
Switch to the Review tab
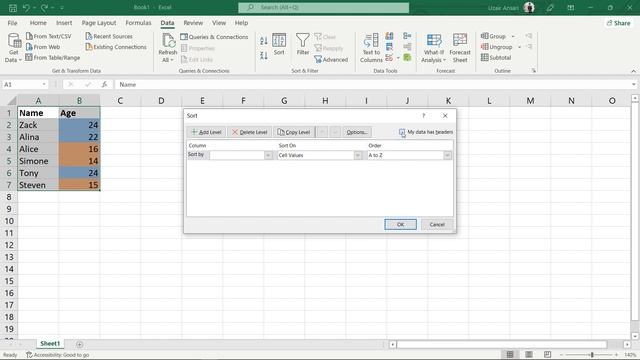coord(193,23)
